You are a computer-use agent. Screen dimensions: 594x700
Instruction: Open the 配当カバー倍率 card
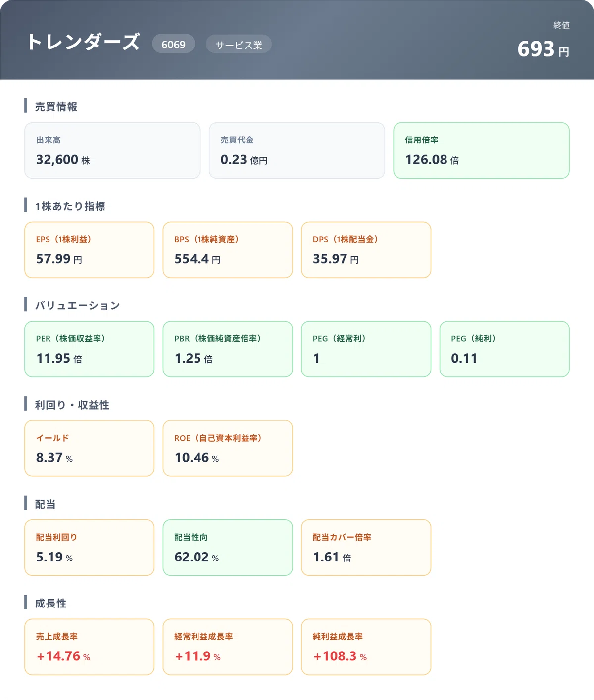[x=366, y=548]
